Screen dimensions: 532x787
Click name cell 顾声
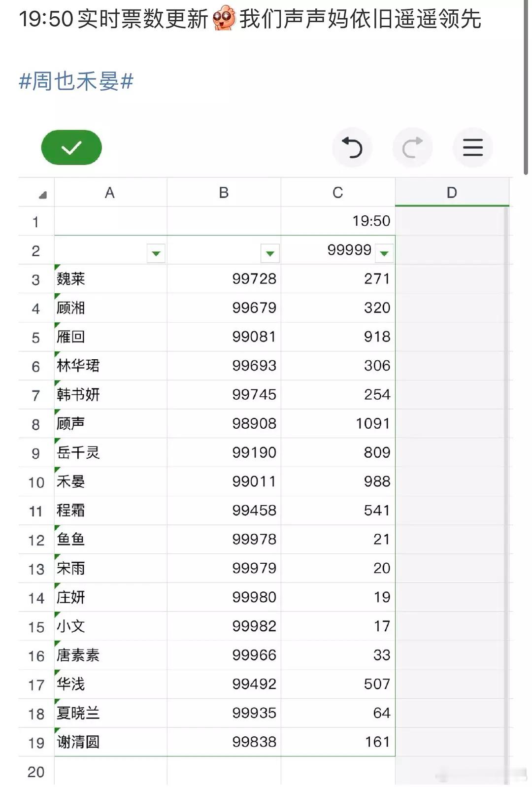coord(110,424)
